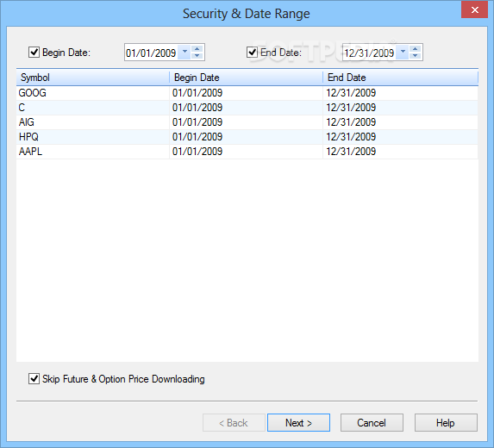Decrement End Date with down spinner
This screenshot has height=448, width=494.
[x=416, y=56]
